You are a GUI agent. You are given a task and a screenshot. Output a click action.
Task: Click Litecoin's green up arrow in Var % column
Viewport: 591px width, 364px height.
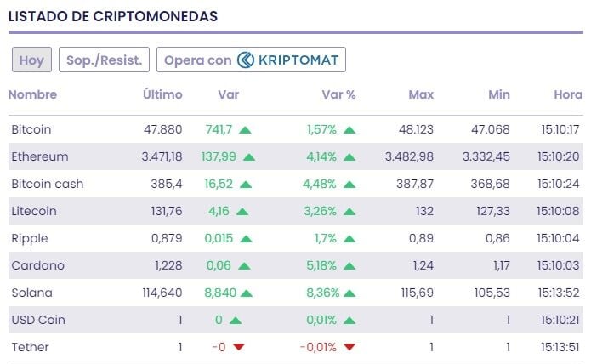[x=349, y=212]
